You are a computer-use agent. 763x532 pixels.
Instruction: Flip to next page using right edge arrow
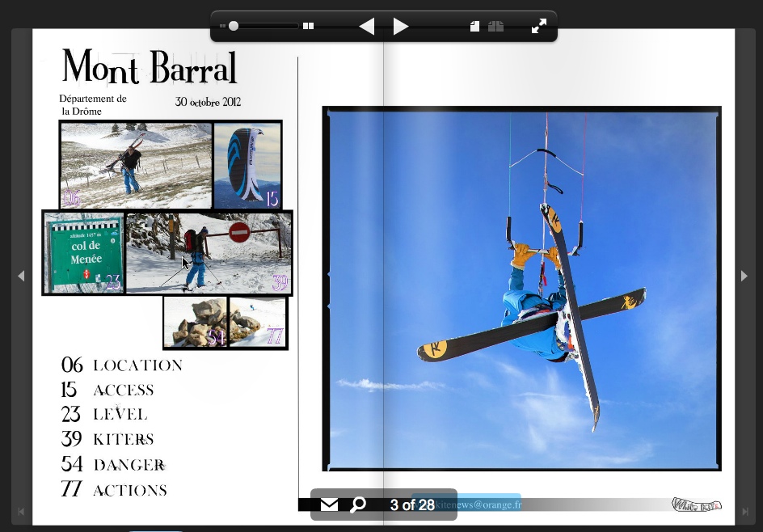(744, 276)
